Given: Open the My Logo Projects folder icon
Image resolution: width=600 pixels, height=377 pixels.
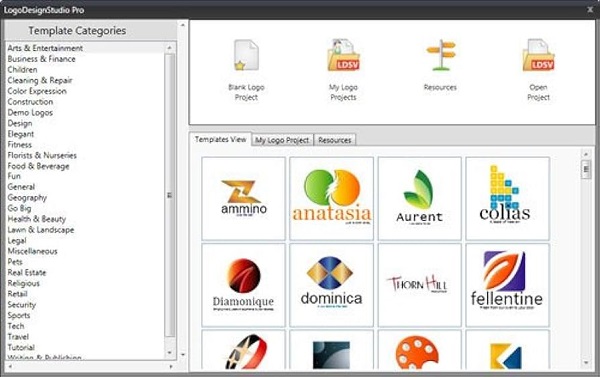Looking at the screenshot, I should pyautogui.click(x=343, y=55).
